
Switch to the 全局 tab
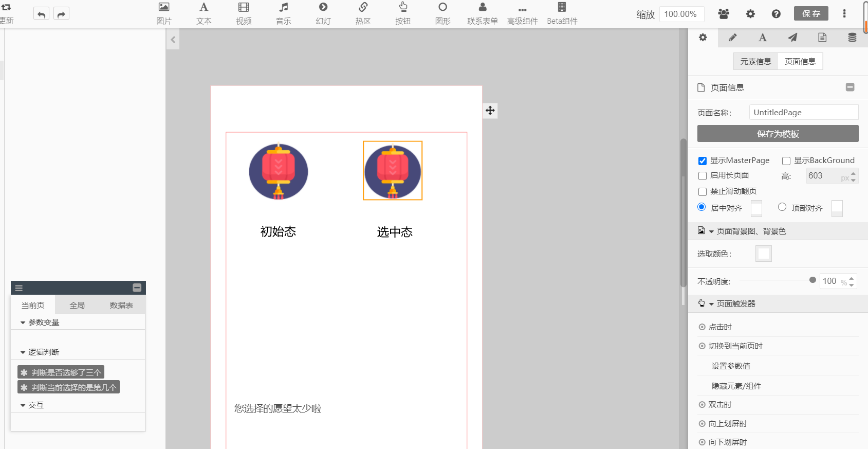point(77,305)
